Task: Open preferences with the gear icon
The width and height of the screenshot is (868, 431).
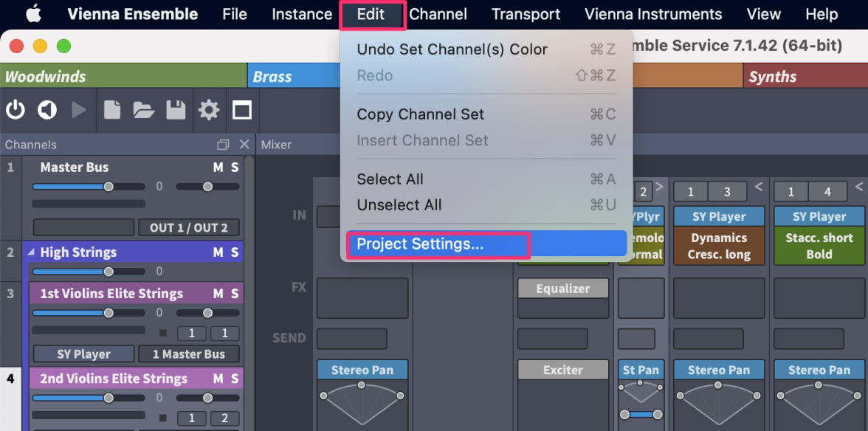Action: click(209, 110)
